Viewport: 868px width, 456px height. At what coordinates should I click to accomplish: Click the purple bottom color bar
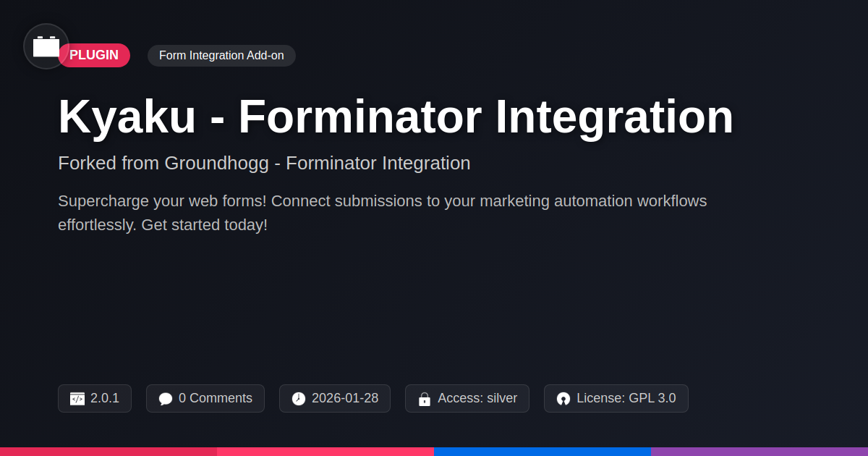tap(759, 452)
